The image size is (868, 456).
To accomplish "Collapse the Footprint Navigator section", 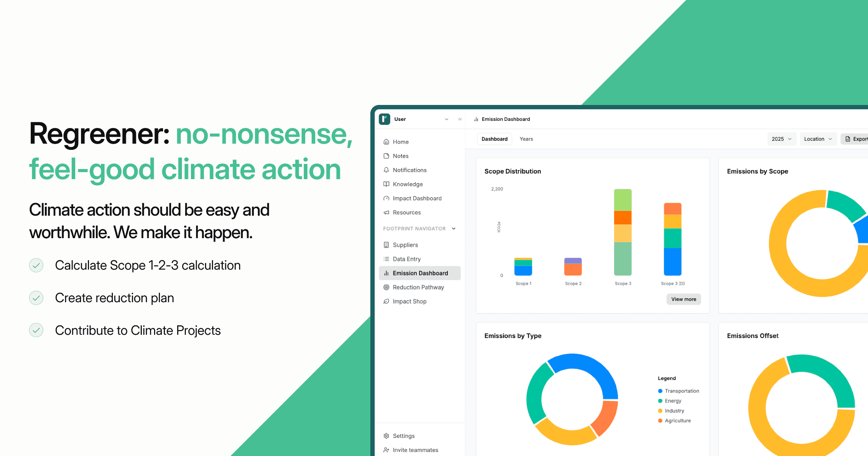I will 454,229.
